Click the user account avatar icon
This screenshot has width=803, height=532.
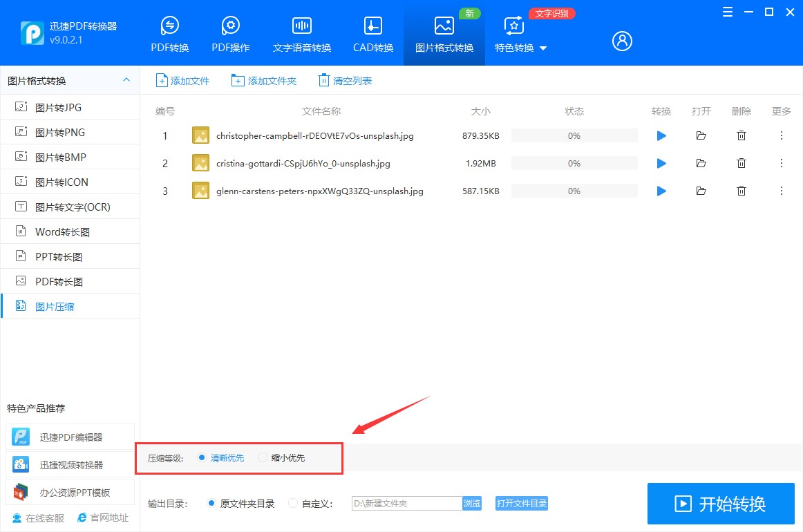click(621, 41)
